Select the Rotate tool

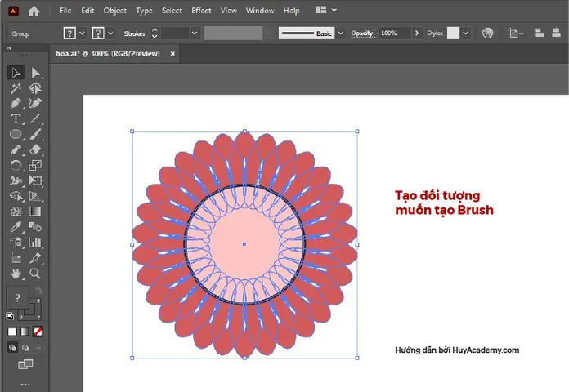click(16, 165)
